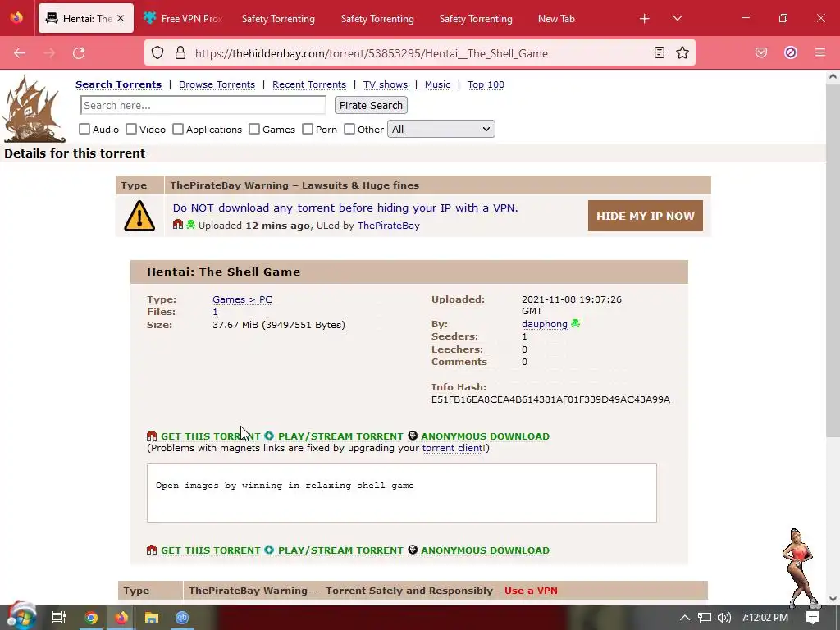840x630 pixels.
Task: Open Recent Torrents link
Action: coord(309,84)
